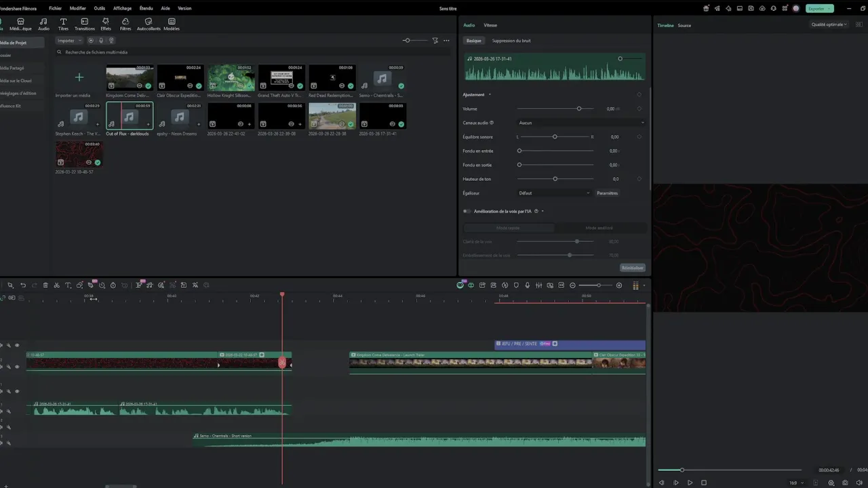
Task: Open the Autocollants panel
Action: click(149, 24)
